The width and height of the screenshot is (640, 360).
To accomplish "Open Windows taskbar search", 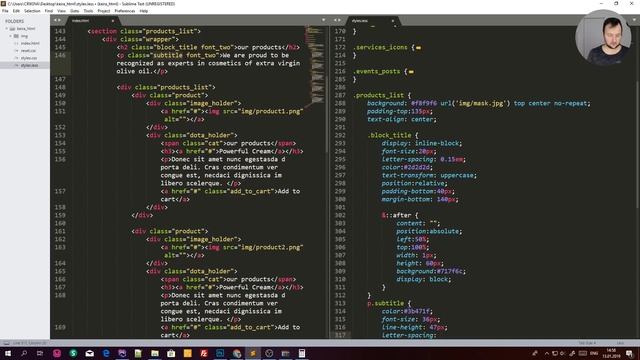I will 24,353.
